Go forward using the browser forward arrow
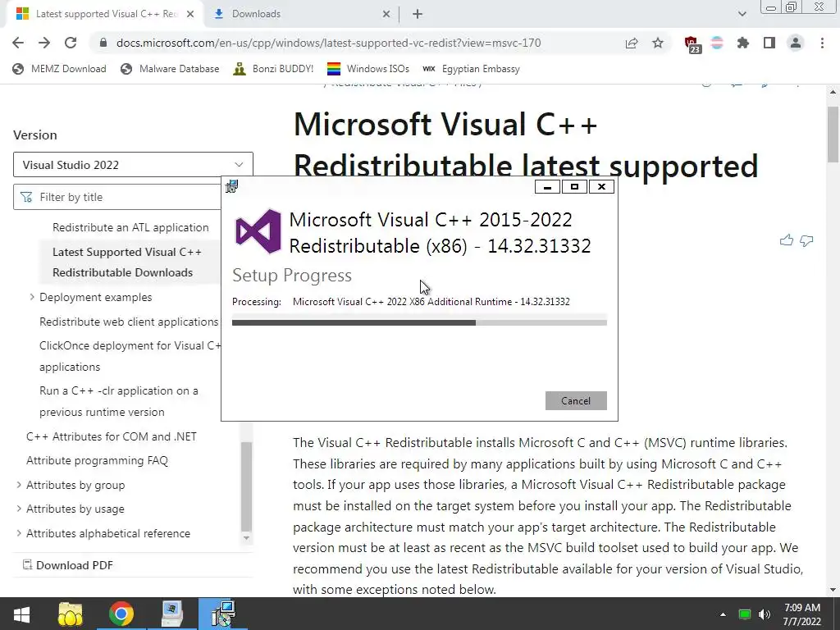Image resolution: width=840 pixels, height=630 pixels. 44,43
